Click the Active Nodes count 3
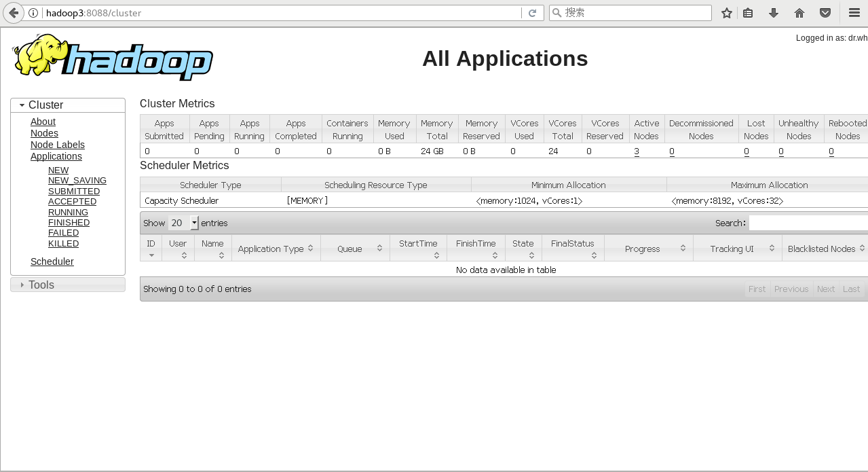This screenshot has height=472, width=868. (637, 151)
